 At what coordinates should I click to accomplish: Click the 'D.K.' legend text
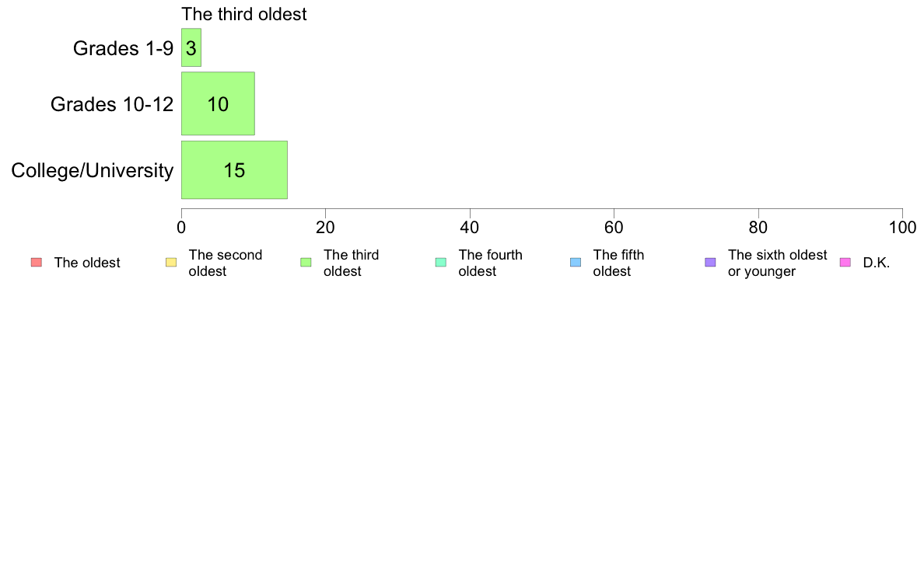[x=877, y=263]
